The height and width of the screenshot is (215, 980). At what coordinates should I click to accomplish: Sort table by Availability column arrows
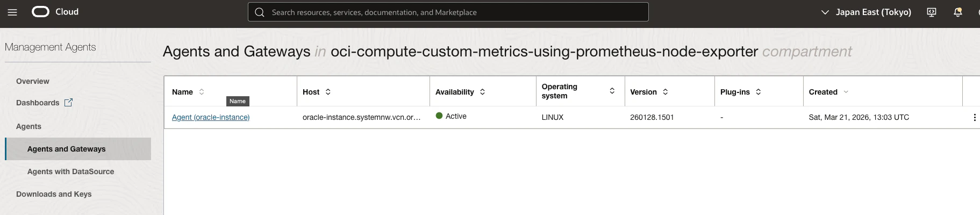tap(482, 92)
